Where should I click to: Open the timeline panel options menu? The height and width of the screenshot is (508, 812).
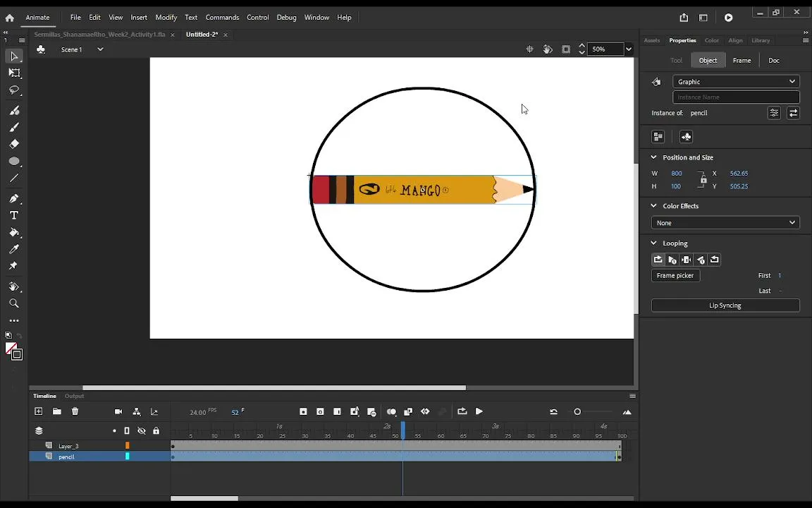click(x=632, y=396)
